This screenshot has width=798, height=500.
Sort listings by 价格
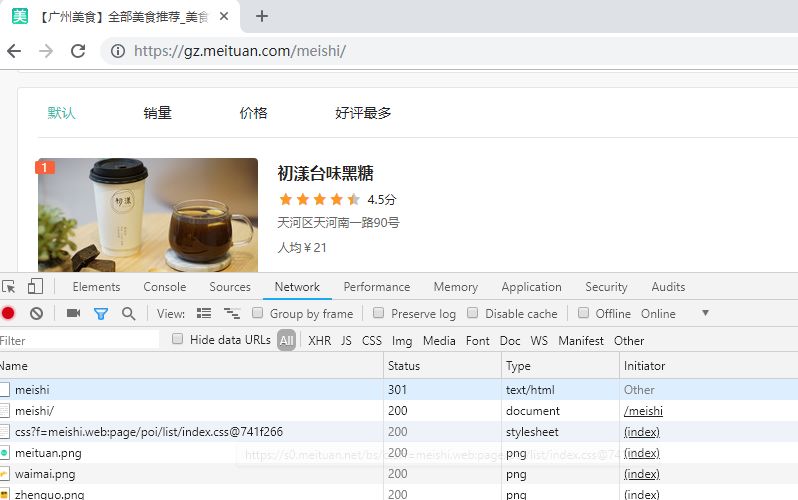253,113
